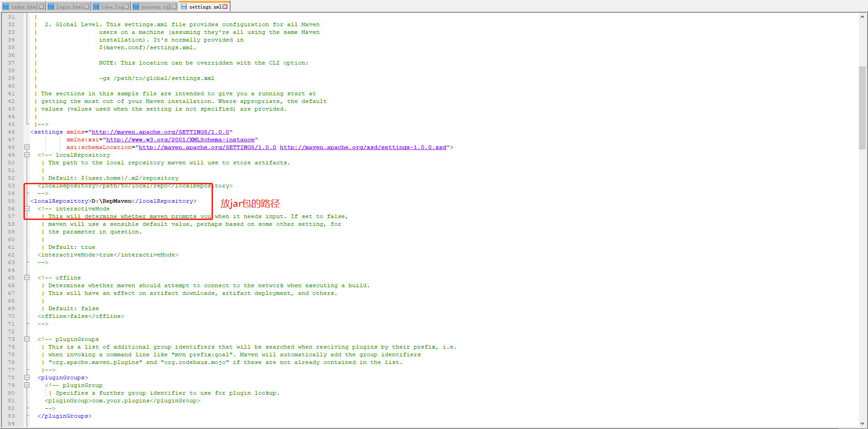The height and width of the screenshot is (429, 868).
Task: Collapse the pluginGroup fold inside pluginGroups
Action: [x=27, y=385]
